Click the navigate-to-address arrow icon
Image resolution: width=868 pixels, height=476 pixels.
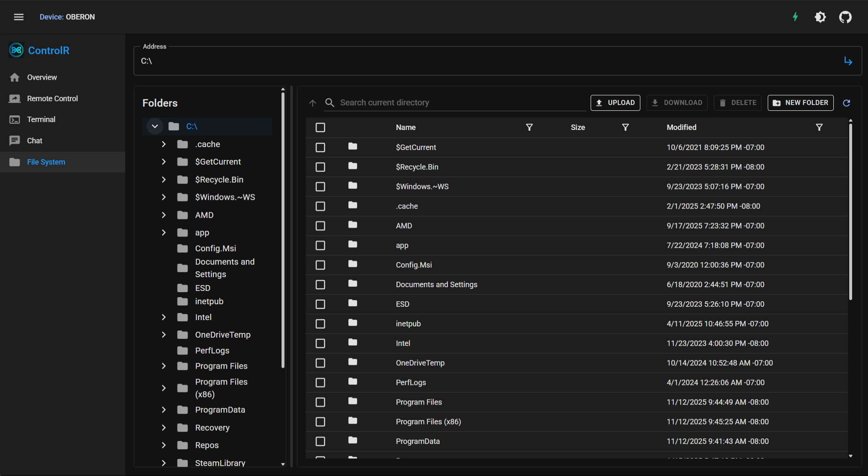[x=848, y=61]
